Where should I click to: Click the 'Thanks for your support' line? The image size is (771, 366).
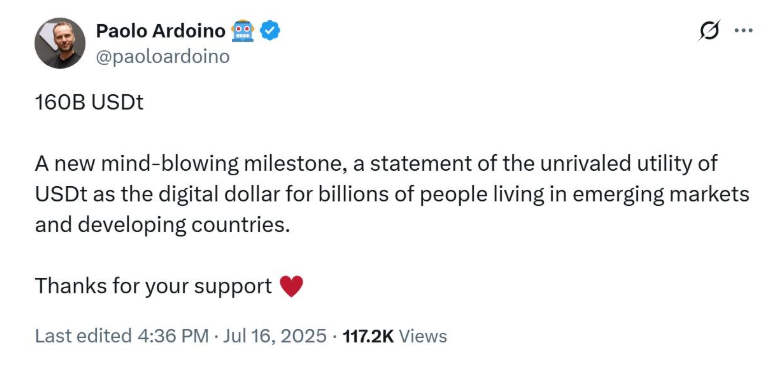(153, 286)
